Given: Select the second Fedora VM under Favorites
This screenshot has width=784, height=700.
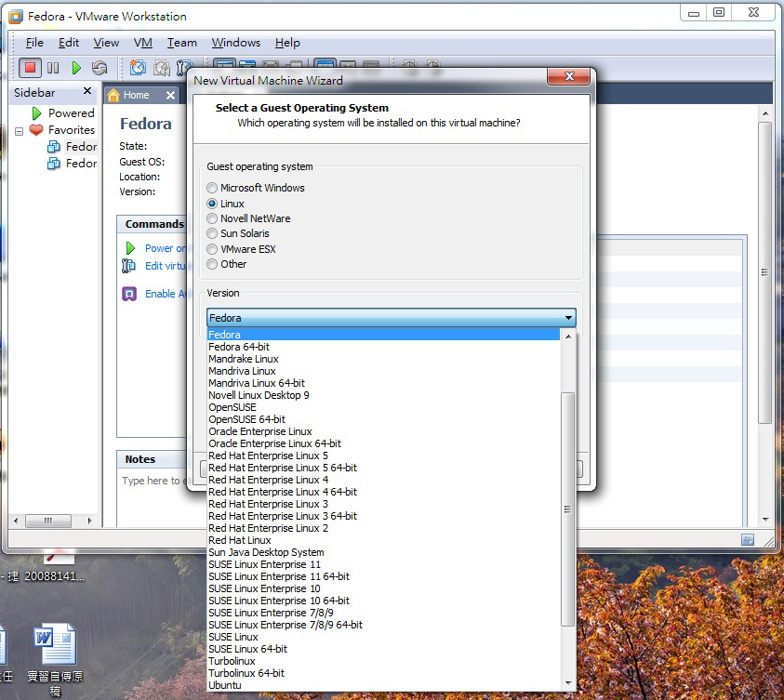Looking at the screenshot, I should [x=72, y=164].
